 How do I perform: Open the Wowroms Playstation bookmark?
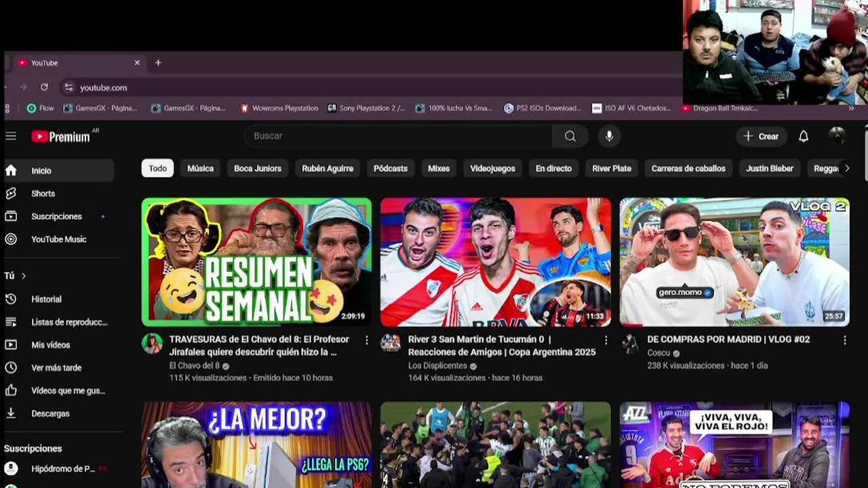tap(279, 108)
